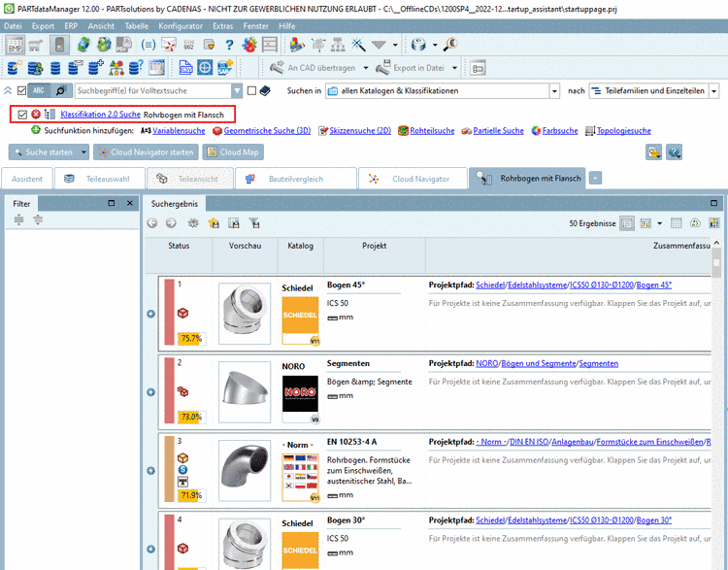
Task: Uncheck the Klassifikation 2.0 Suche checkbox
Action: pos(22,115)
